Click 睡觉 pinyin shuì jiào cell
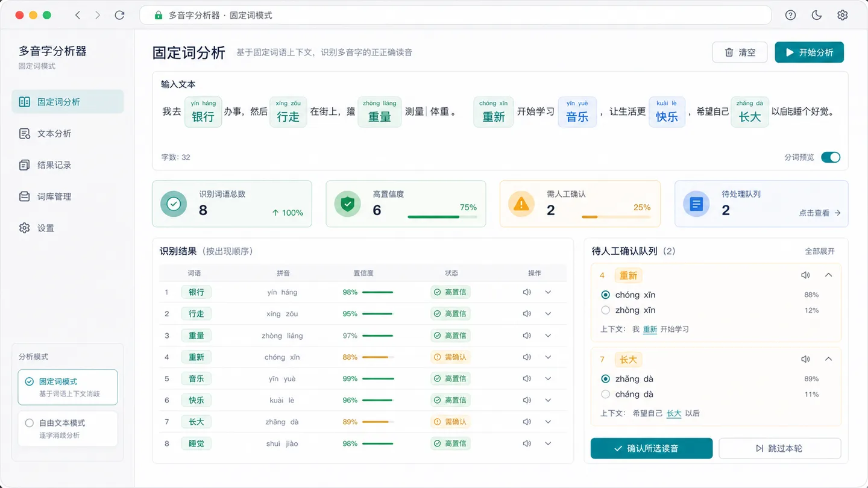Screen dimensions: 868x488 282,443
